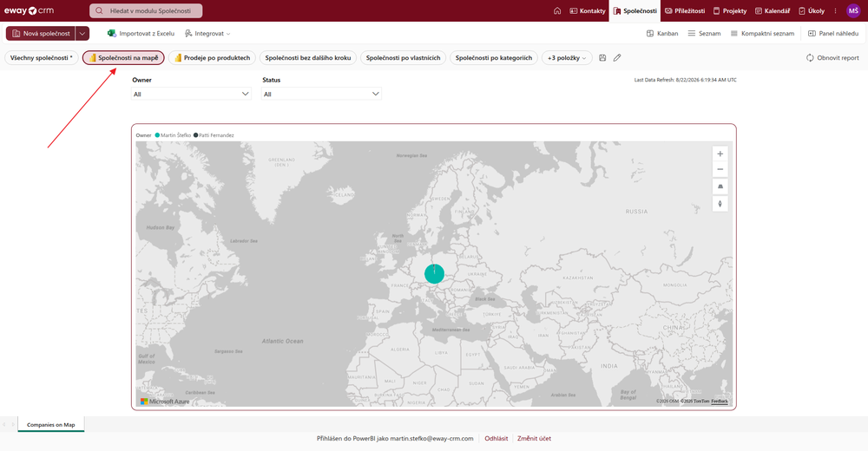Select the Companies on Map page tab

[51, 425]
